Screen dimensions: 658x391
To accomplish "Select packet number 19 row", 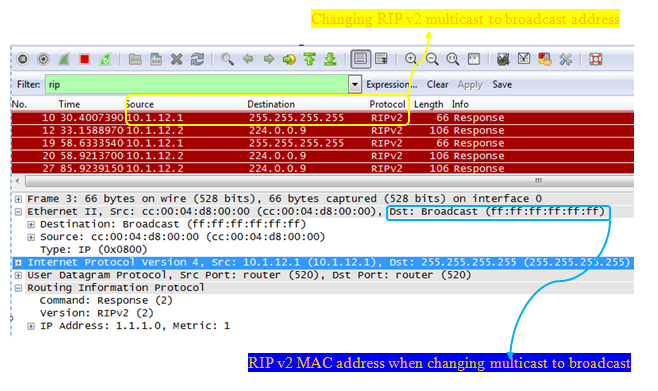I will (x=322, y=143).
